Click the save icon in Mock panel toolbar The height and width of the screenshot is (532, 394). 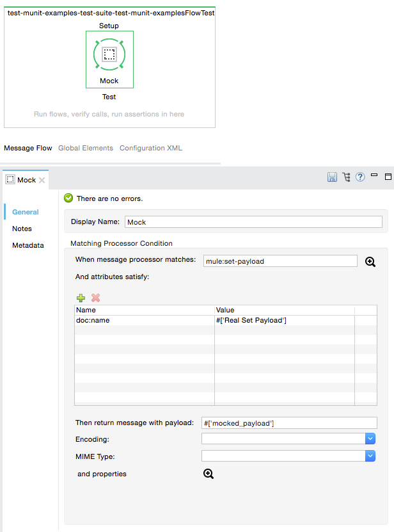point(332,177)
